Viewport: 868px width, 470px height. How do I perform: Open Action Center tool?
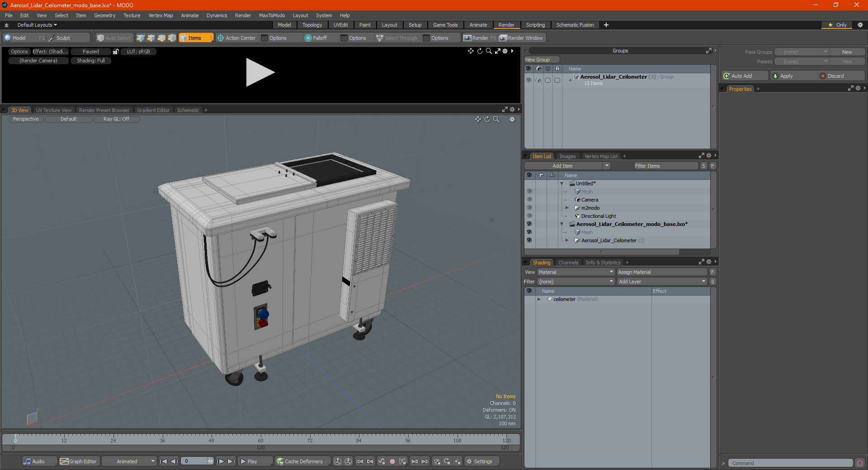pyautogui.click(x=236, y=38)
